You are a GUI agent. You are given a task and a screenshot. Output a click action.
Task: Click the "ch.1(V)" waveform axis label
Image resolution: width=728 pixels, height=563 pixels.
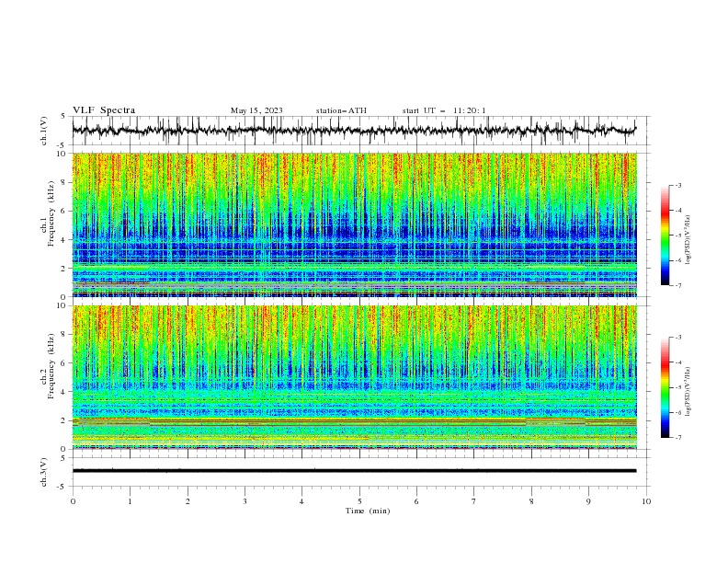(x=44, y=131)
